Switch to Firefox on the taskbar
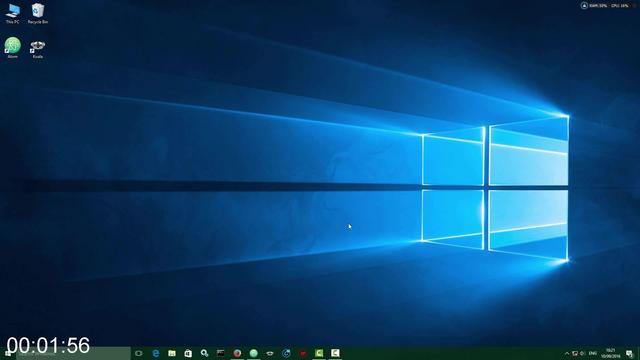The height and width of the screenshot is (360, 640). [x=237, y=353]
